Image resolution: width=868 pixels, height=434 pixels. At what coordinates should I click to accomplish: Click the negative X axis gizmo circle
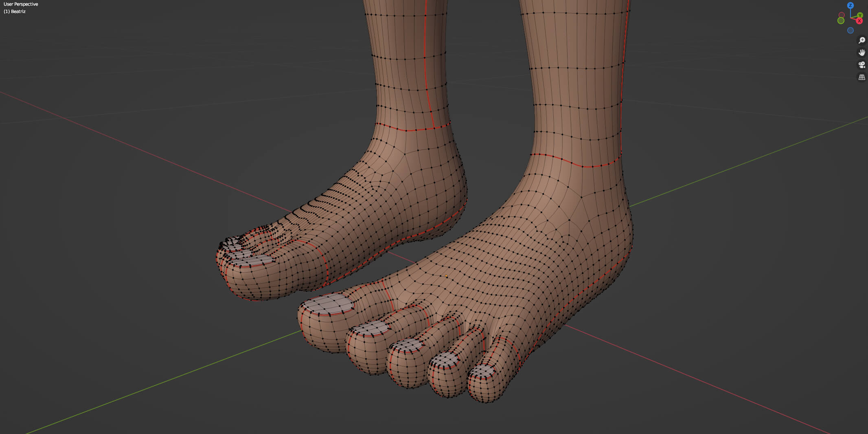pyautogui.click(x=842, y=15)
